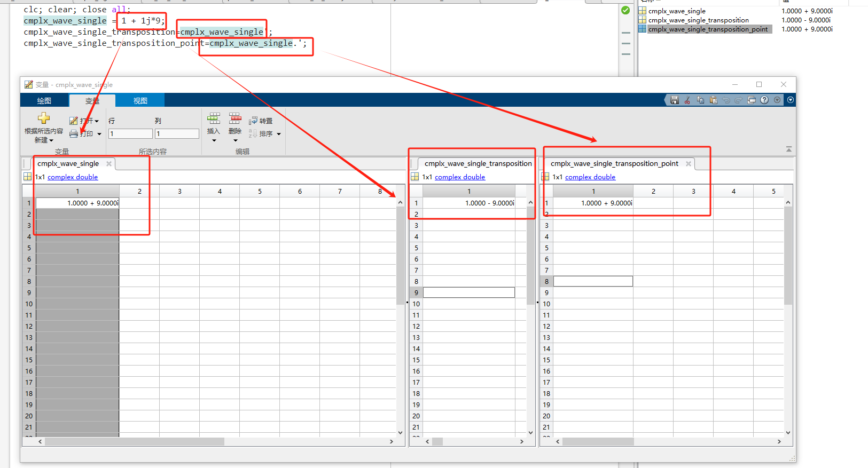Click the 转置 transpose button
The width and height of the screenshot is (868, 468).
click(261, 121)
